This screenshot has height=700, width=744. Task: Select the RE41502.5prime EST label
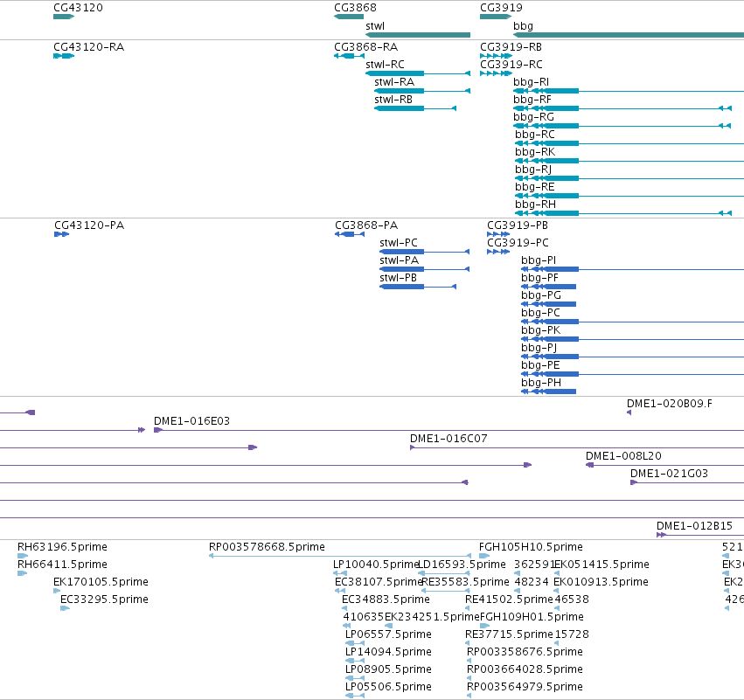pos(509,600)
